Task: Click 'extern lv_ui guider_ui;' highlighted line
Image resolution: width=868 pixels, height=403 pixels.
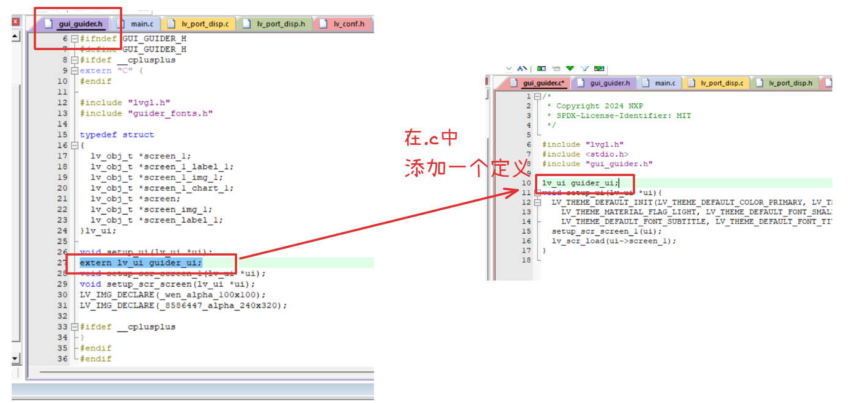Action: coord(141,263)
